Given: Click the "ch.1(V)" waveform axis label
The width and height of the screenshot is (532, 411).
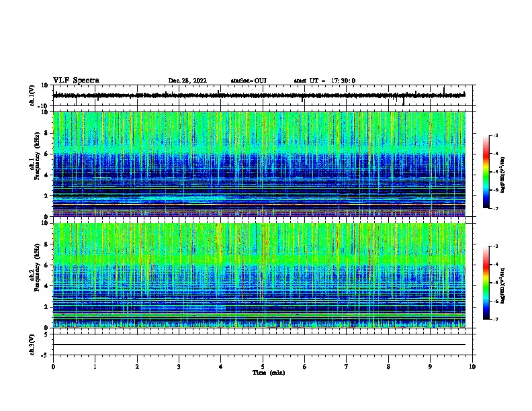Looking at the screenshot, I should point(32,95).
